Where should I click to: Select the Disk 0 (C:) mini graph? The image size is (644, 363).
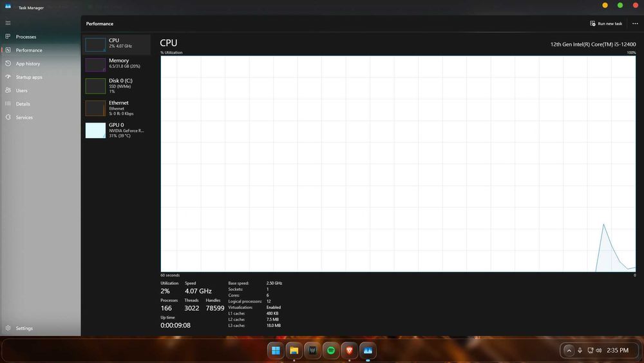click(95, 86)
